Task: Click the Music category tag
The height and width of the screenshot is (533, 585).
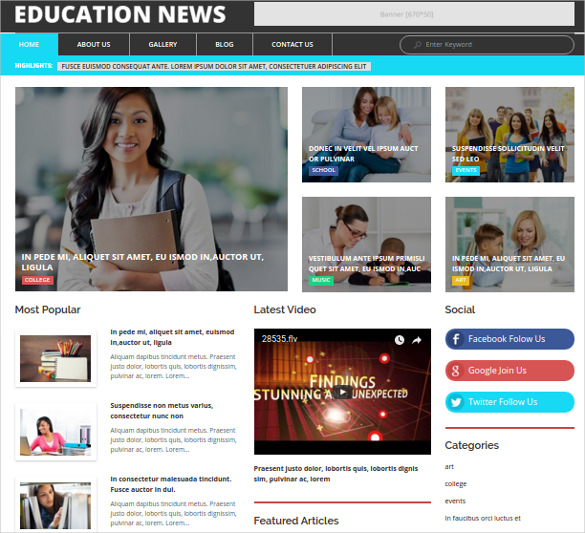Action: pyautogui.click(x=321, y=280)
